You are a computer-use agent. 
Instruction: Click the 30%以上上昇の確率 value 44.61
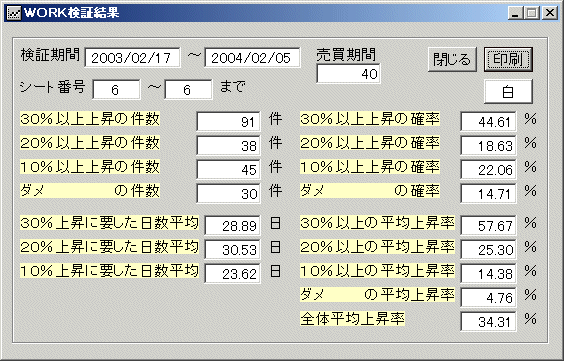point(488,122)
